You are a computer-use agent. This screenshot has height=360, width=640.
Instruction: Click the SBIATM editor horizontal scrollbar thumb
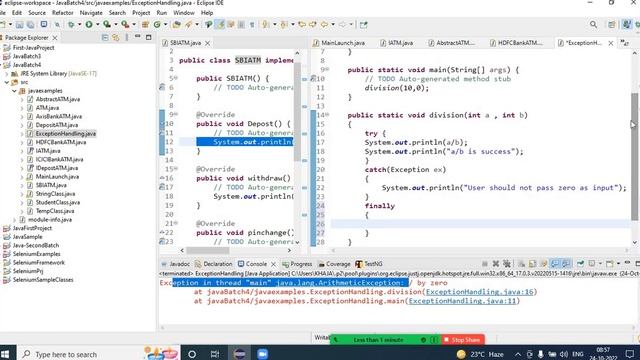tap(208, 250)
